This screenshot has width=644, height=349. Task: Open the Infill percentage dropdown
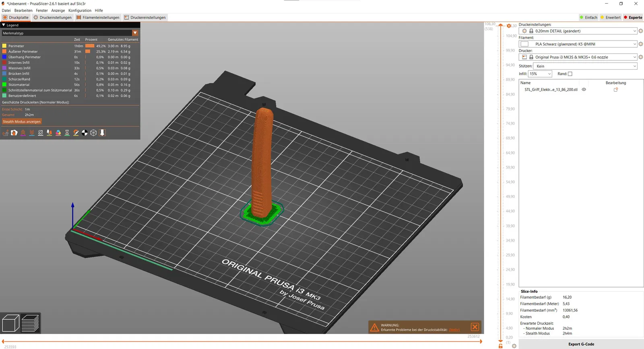(x=540, y=74)
